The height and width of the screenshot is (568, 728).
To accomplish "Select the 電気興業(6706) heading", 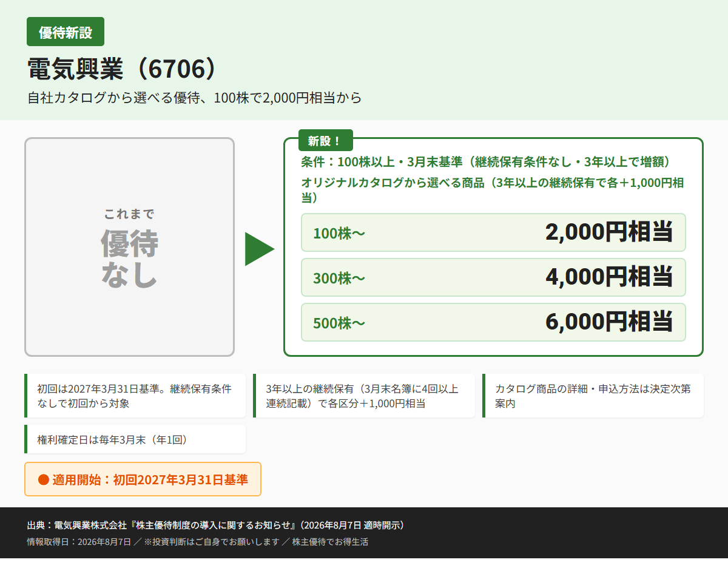I will 122,69.
